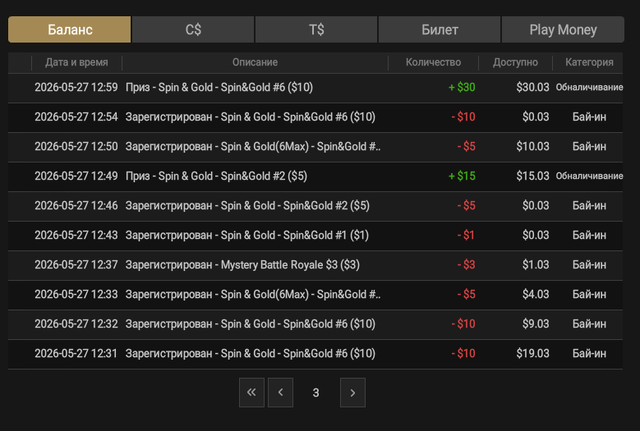Open the T$ tab
Image resolution: width=640 pixels, height=431 pixels.
coord(316,29)
